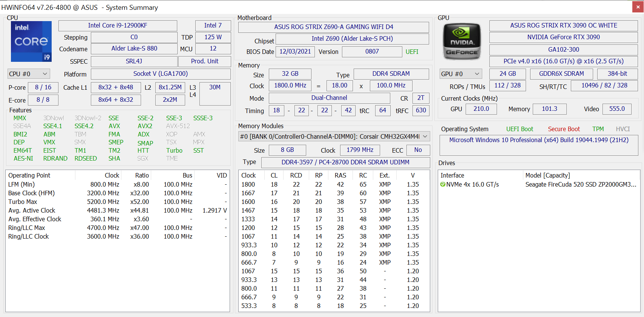Click the TPM indicator

pyautogui.click(x=598, y=129)
